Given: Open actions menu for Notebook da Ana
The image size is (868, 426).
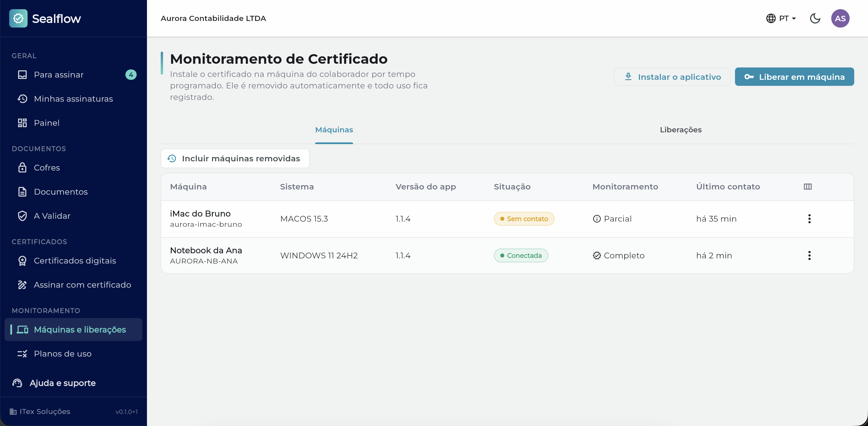Looking at the screenshot, I should pos(809,255).
